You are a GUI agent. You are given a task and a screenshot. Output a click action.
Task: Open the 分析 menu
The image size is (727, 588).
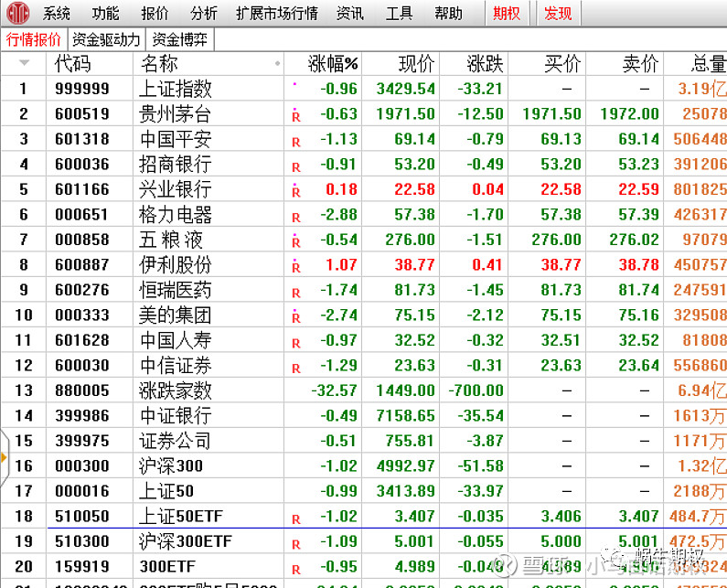(x=204, y=14)
